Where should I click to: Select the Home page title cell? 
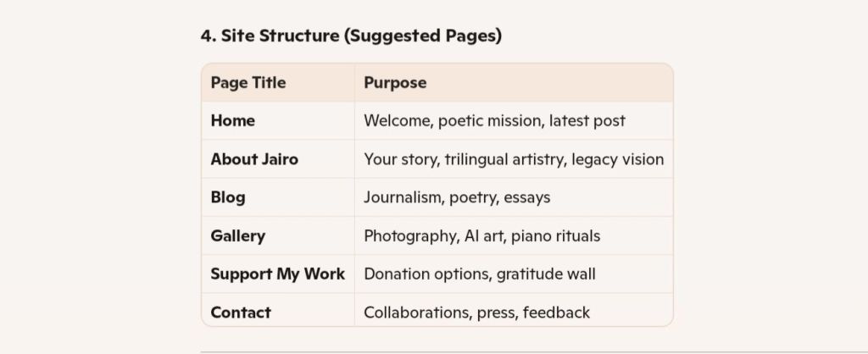tap(233, 121)
